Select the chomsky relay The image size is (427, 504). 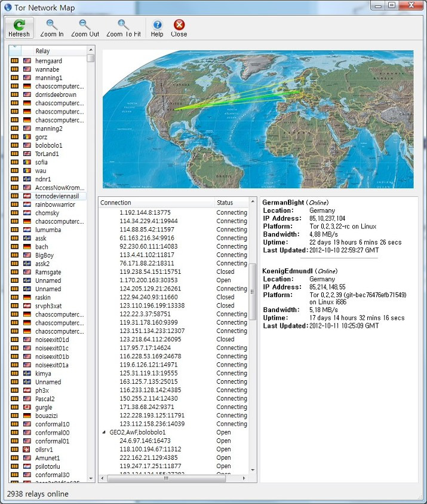47,213
